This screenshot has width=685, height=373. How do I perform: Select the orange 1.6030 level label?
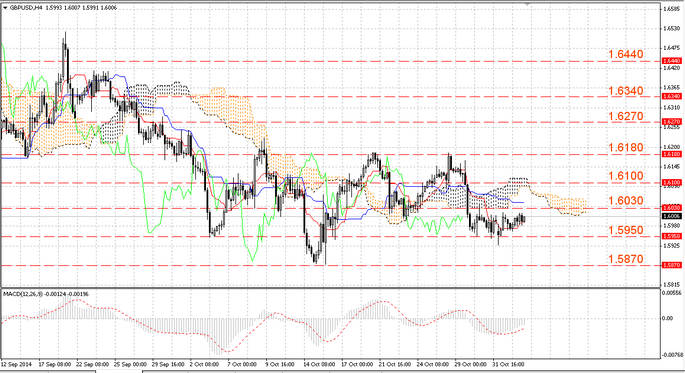(626, 201)
